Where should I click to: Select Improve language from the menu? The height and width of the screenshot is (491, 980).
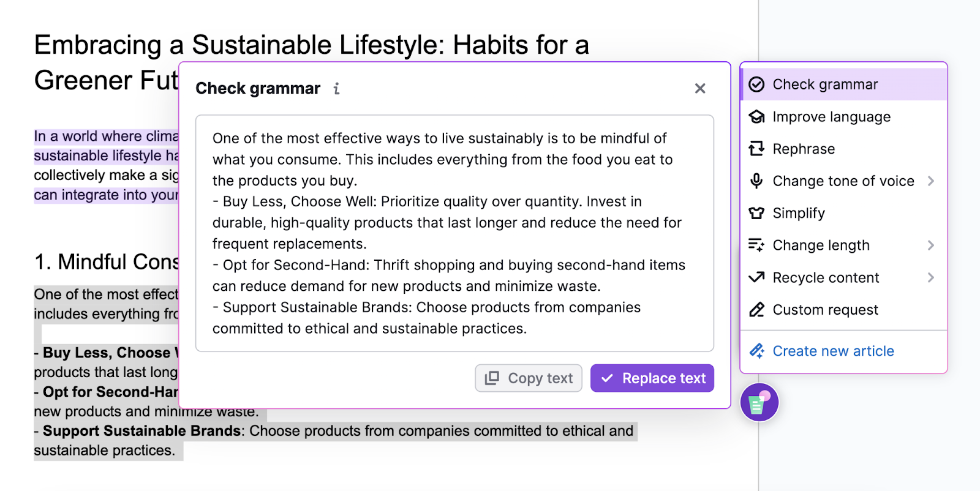831,116
